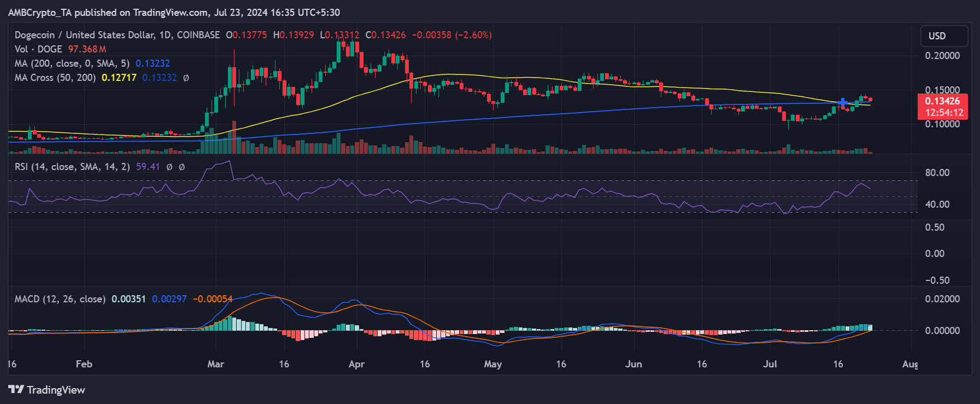Click the 0.10000 price axis label
Viewport: 980px width, 404px height.
(942, 124)
